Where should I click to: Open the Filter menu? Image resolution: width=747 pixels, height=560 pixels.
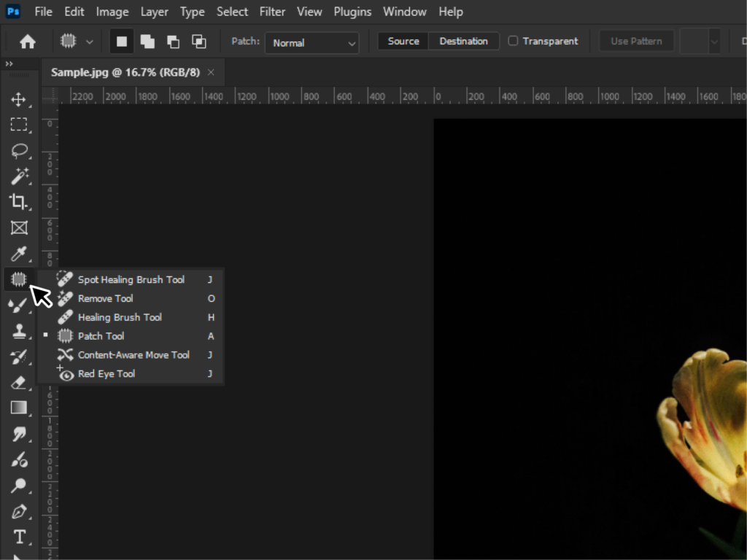tap(272, 12)
